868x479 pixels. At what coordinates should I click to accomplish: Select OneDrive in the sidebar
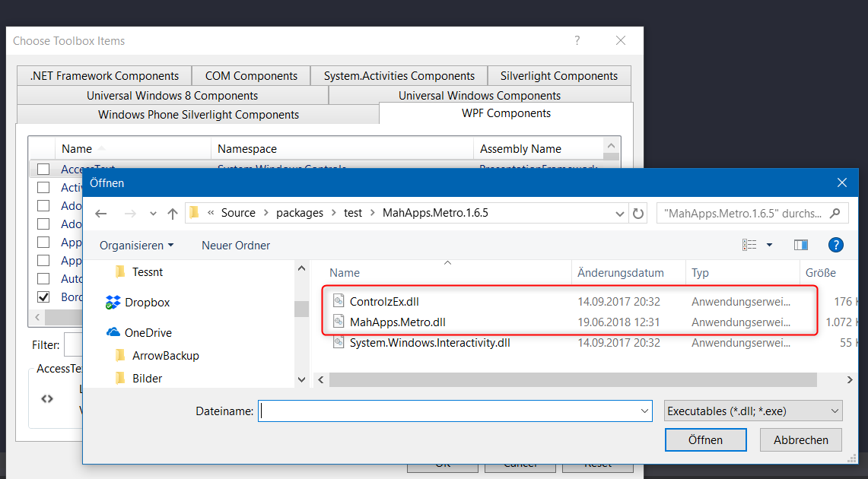[151, 332]
